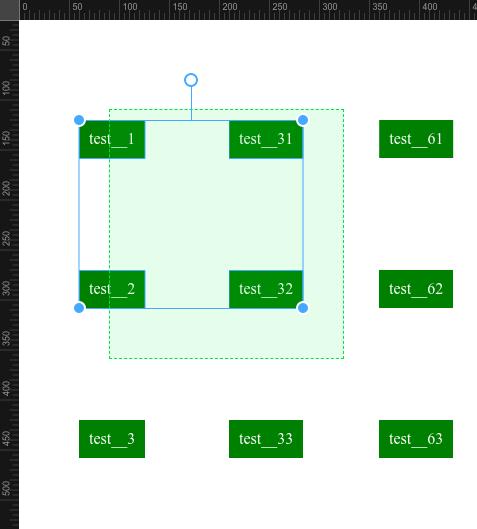Select the test__62 green box
Screen dimensions: 477x529
point(416,289)
